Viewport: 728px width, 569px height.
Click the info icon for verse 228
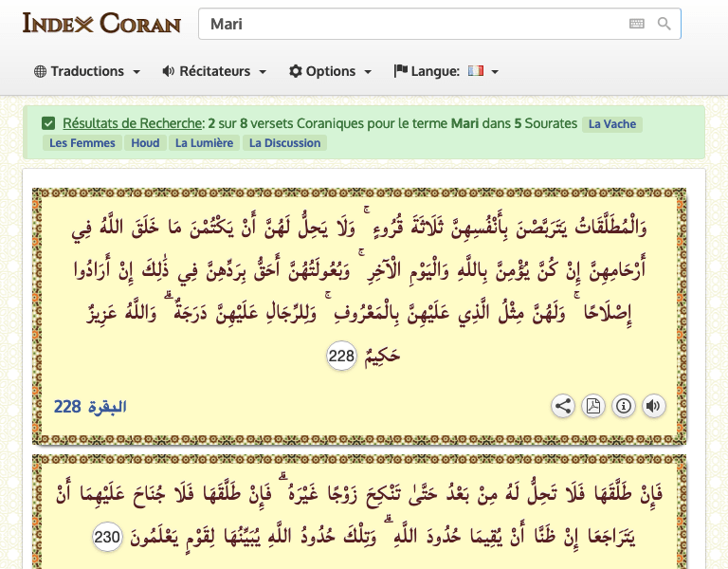624,406
